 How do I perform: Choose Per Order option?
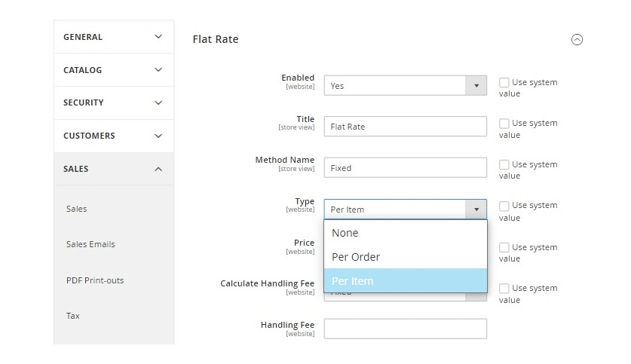pyautogui.click(x=406, y=257)
